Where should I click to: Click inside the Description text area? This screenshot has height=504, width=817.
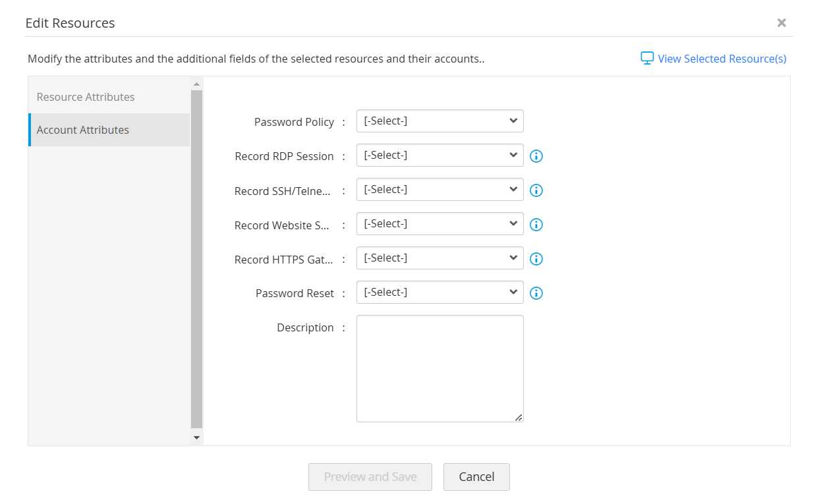point(439,368)
